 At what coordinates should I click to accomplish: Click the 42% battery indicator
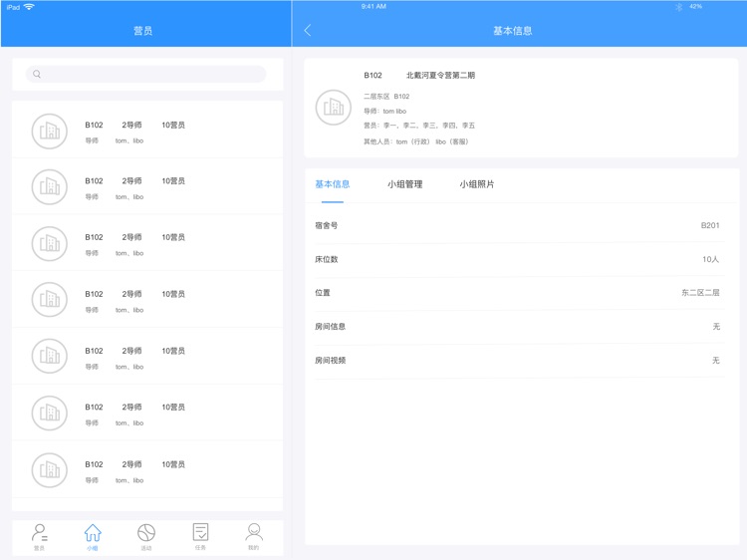coord(695,6)
